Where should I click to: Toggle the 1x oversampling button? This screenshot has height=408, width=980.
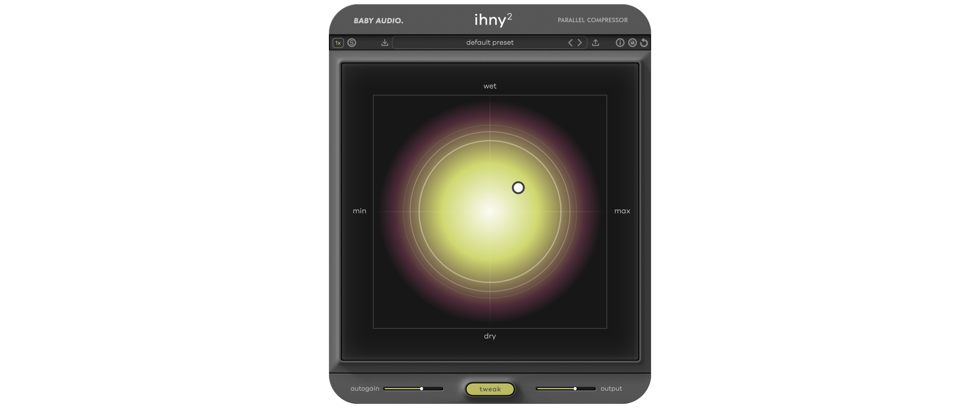[338, 43]
